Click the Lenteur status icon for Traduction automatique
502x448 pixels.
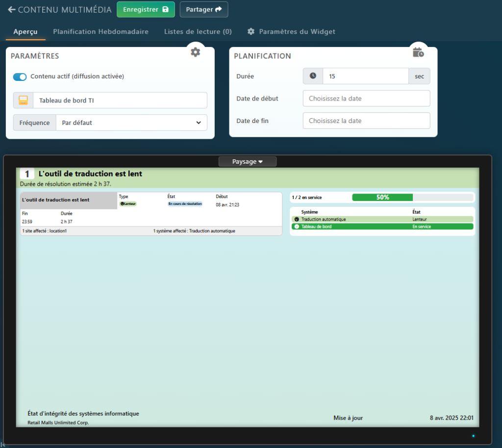tap(297, 219)
